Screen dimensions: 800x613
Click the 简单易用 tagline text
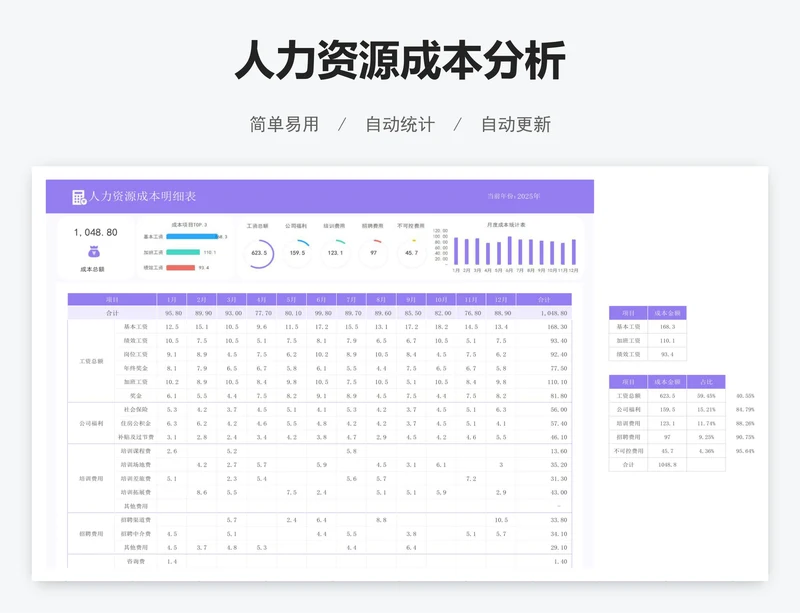284,125
